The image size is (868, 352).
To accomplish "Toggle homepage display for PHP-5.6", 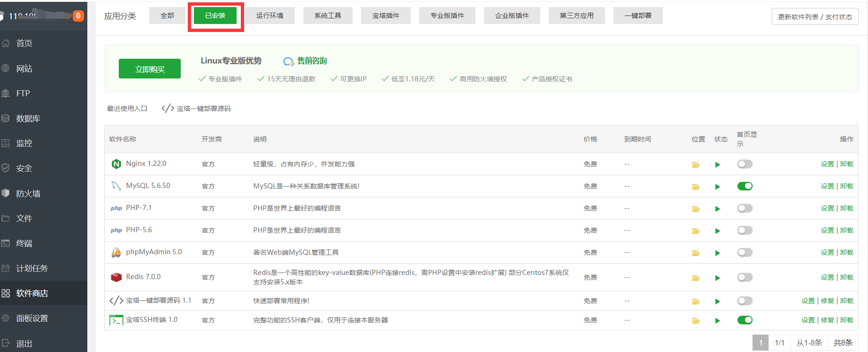I will click(x=745, y=230).
